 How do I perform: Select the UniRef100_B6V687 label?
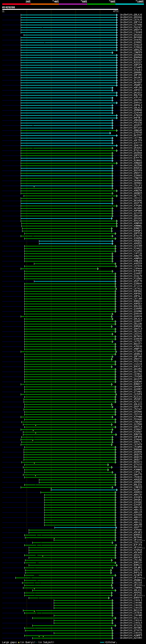tap(131, 82)
